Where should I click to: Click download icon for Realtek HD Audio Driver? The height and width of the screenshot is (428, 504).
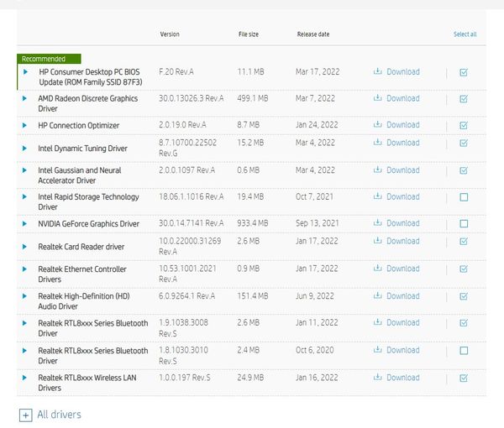378,295
